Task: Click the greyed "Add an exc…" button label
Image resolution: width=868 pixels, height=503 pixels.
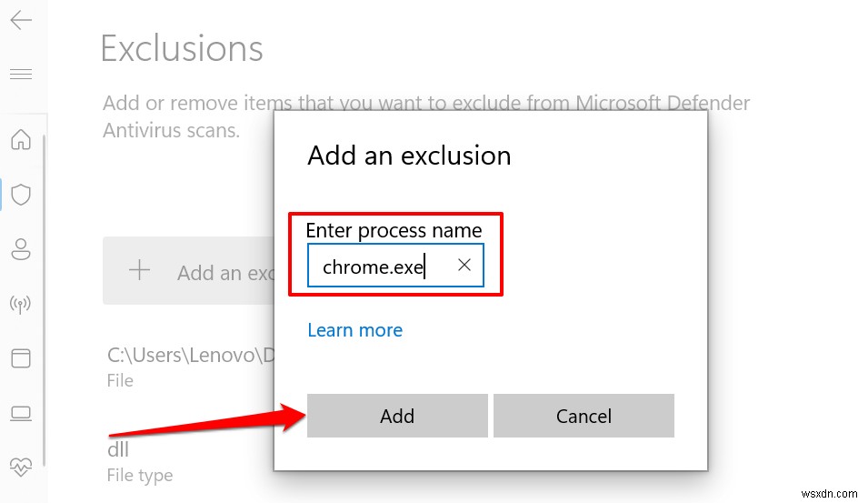Action: [x=224, y=272]
